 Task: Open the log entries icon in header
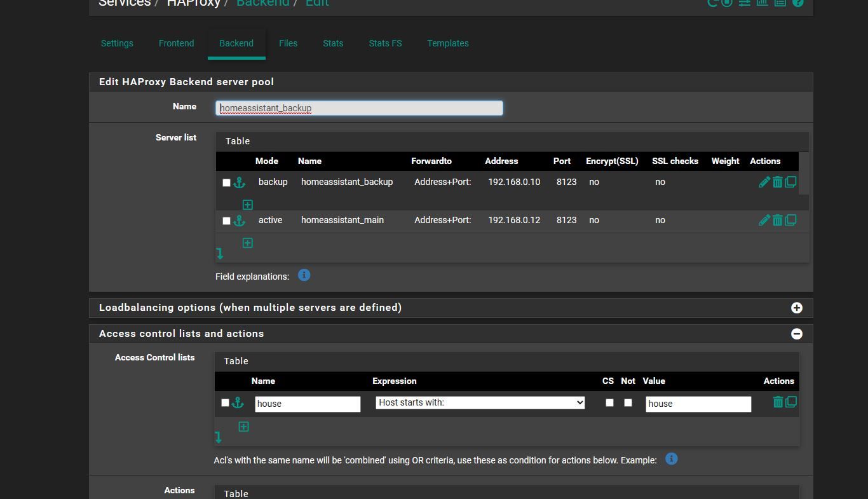coord(780,3)
